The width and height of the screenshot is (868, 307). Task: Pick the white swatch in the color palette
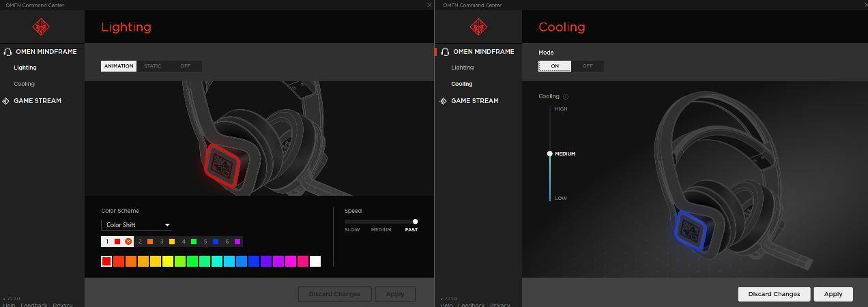[x=315, y=261]
